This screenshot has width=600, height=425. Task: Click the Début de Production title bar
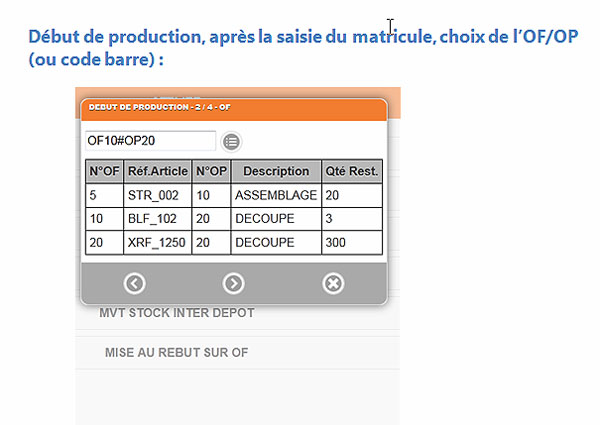point(232,106)
